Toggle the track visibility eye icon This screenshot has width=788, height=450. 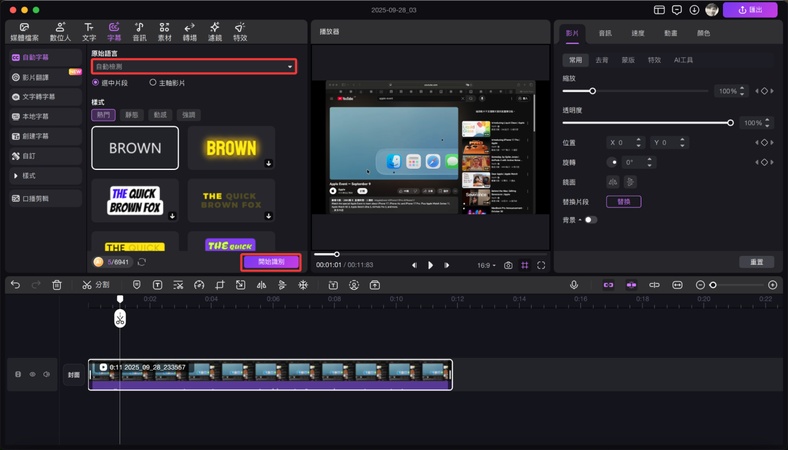pos(32,375)
